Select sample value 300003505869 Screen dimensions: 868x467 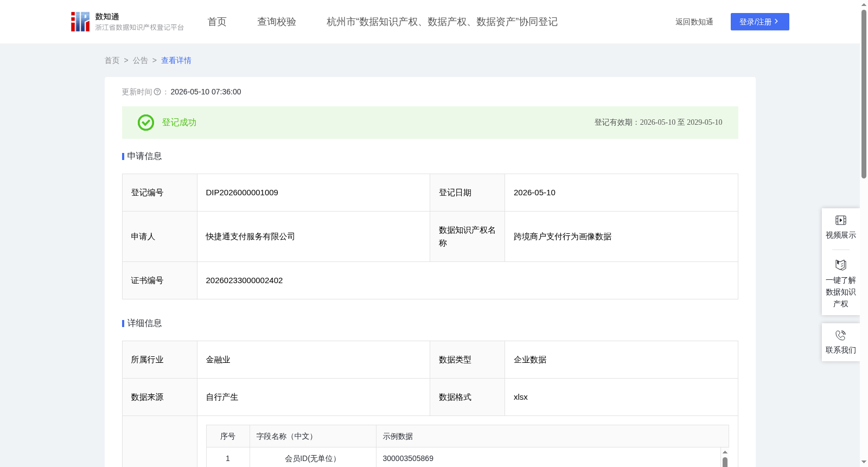click(408, 458)
